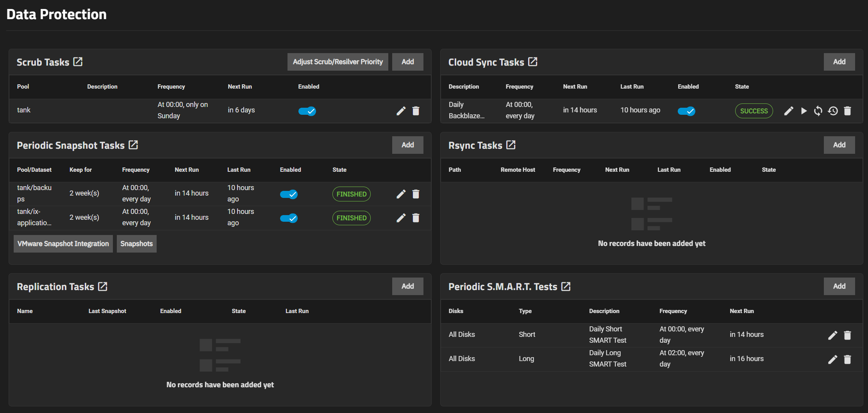Edit the tank/backups snapshot task
The width and height of the screenshot is (868, 413).
pos(401,194)
